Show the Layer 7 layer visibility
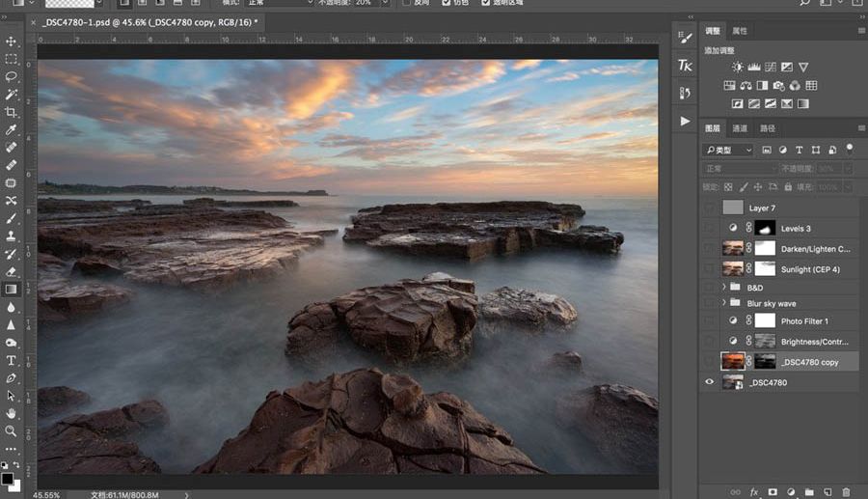The image size is (868, 499). pos(709,208)
